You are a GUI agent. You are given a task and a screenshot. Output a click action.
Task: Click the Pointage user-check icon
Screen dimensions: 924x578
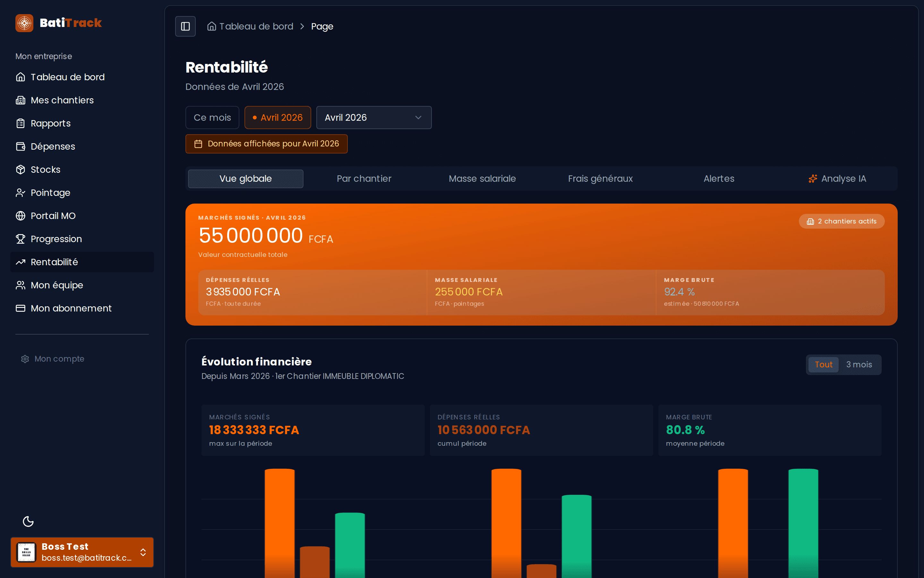tap(21, 193)
